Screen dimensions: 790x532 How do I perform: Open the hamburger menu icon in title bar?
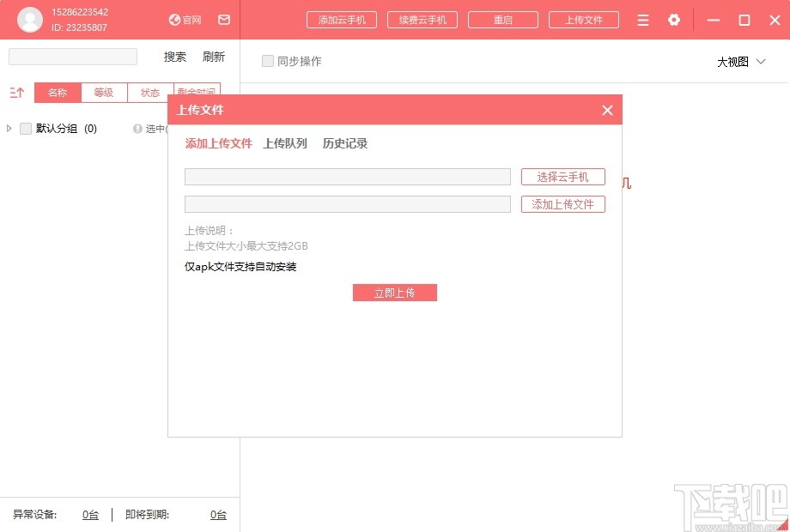(x=642, y=20)
